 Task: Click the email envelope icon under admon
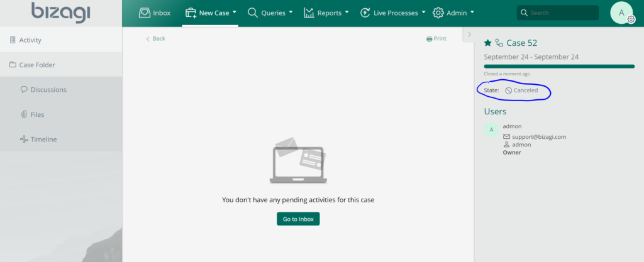(x=506, y=136)
